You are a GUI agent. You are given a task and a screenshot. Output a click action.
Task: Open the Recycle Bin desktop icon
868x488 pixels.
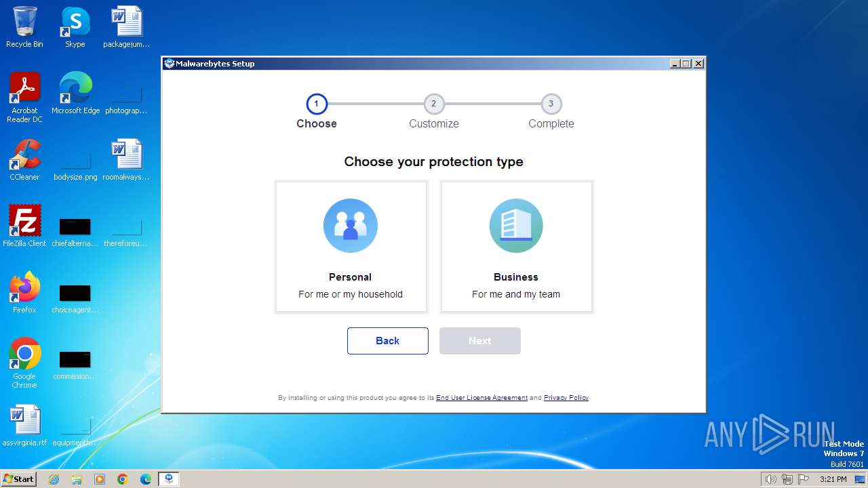24,27
